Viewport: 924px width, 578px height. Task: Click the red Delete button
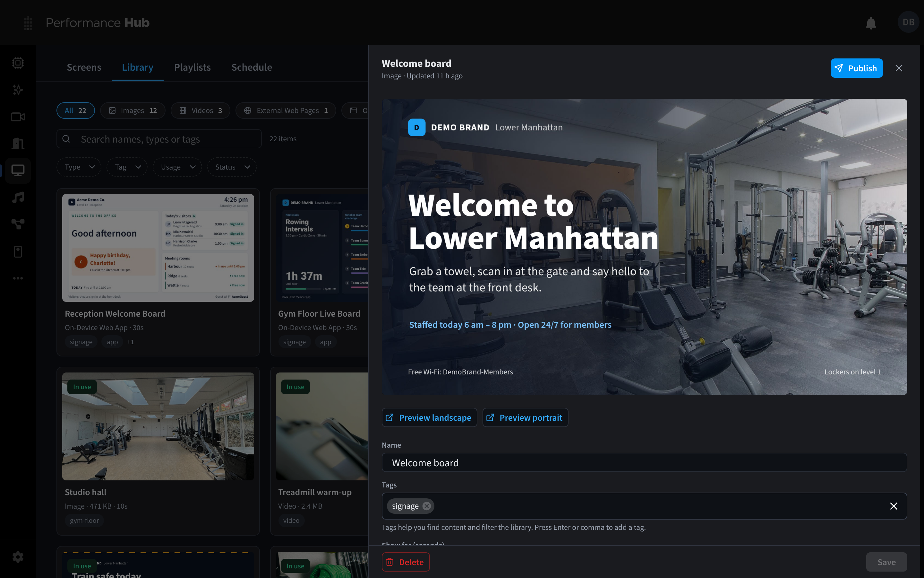(x=406, y=562)
